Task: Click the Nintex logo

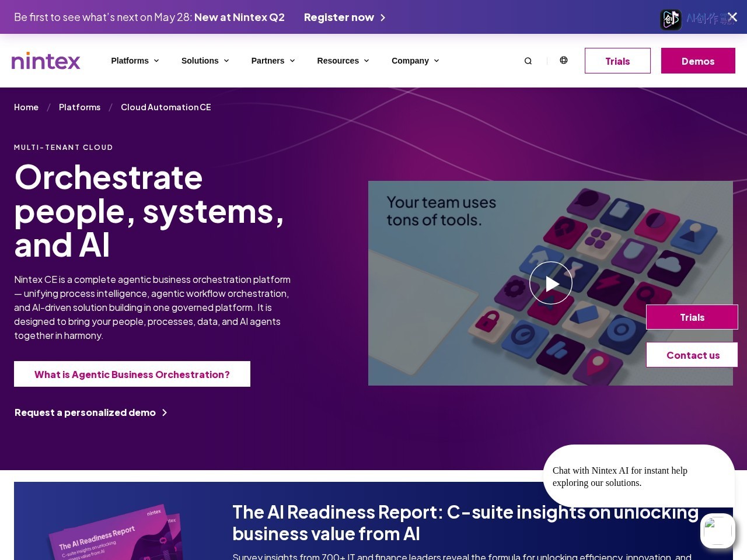Action: [46, 61]
